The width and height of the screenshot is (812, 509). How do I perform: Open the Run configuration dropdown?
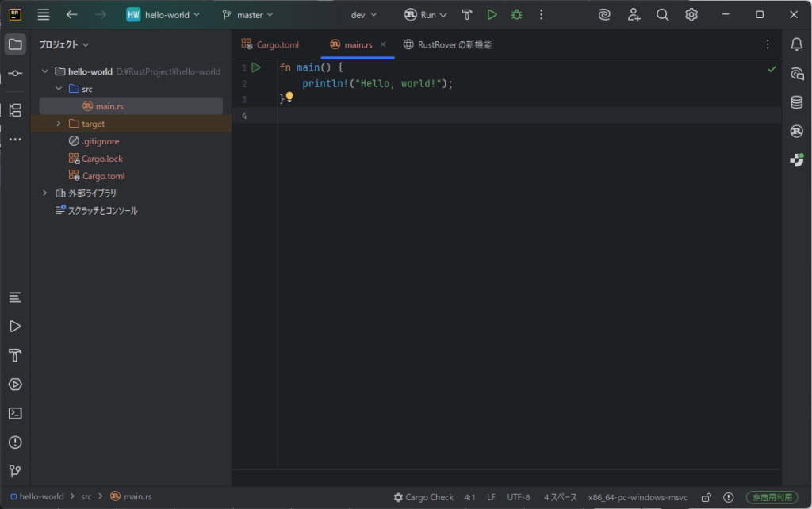[426, 15]
